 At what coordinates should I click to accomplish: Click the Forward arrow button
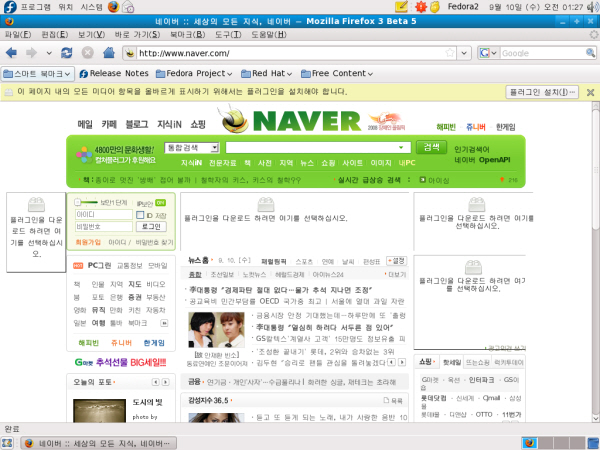coord(31,53)
